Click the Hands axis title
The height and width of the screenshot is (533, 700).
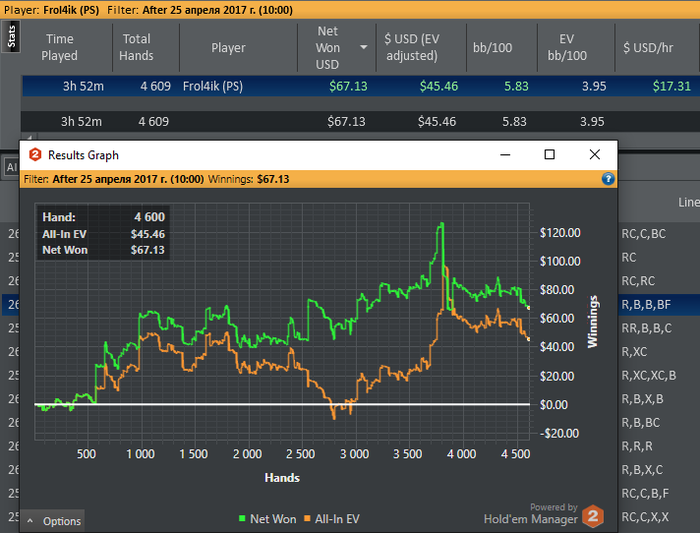pos(282,478)
